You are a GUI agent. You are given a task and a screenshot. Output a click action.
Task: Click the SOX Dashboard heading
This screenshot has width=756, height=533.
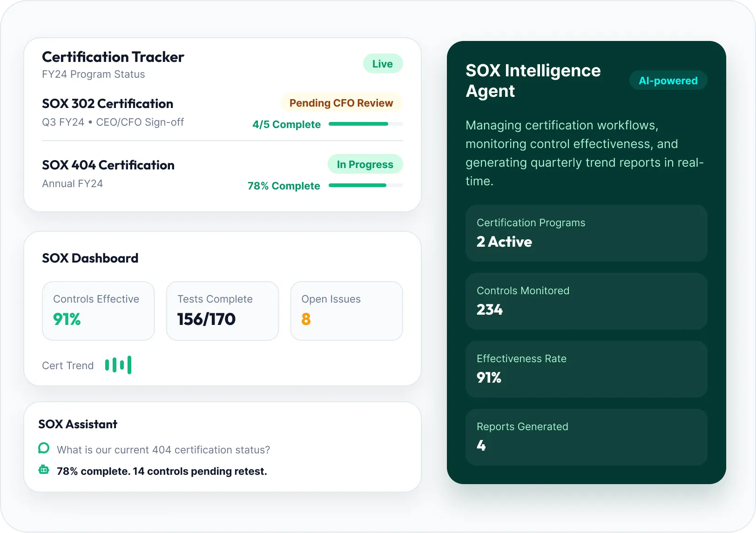point(90,258)
